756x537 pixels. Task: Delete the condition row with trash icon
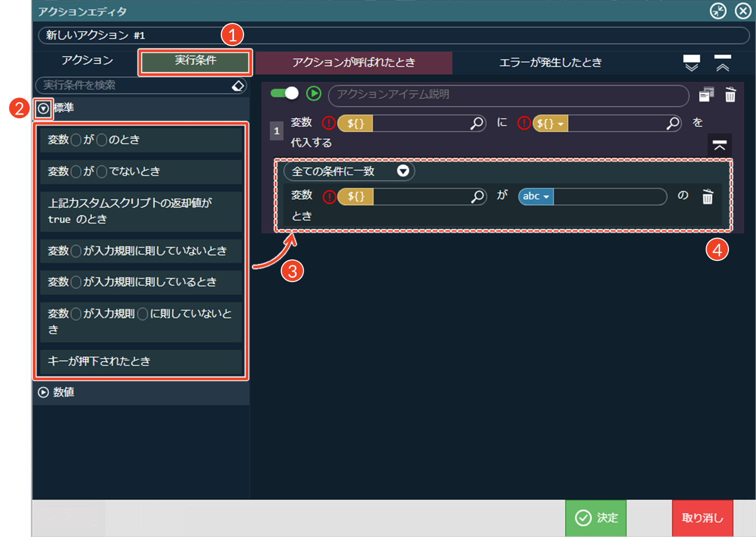[708, 197]
